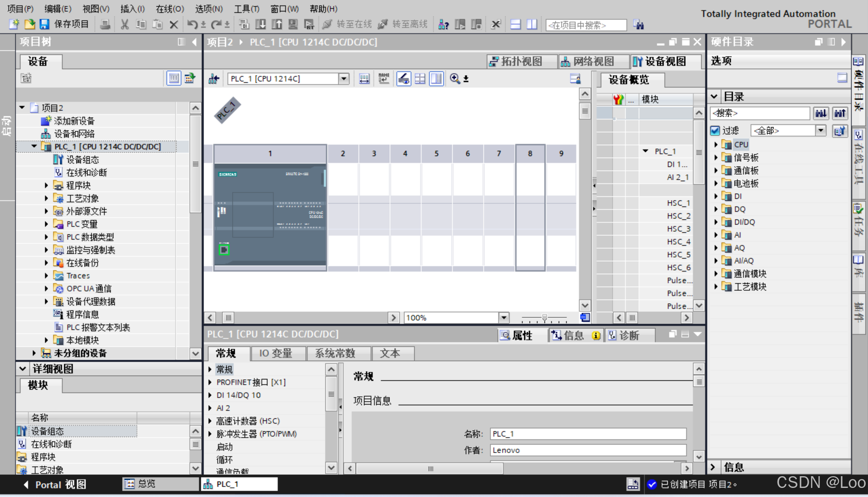This screenshot has height=497, width=868.
Task: Create a new project from the toolbar
Action: pyautogui.click(x=14, y=24)
